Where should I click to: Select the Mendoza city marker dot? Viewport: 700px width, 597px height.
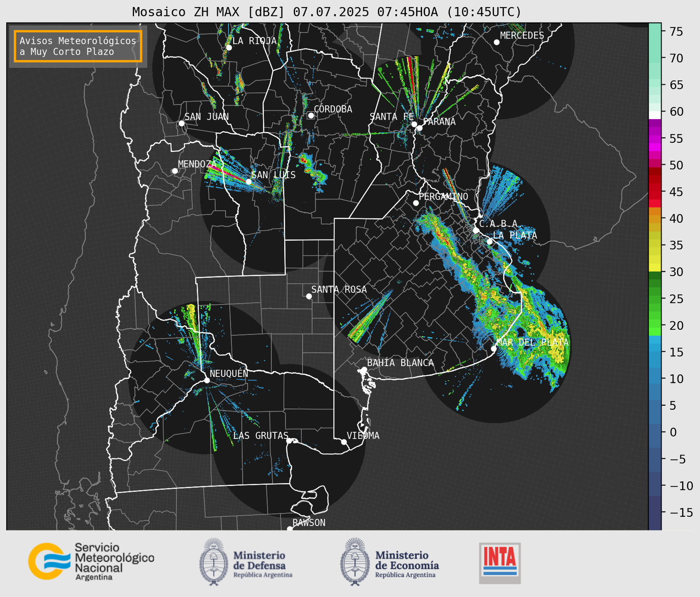[175, 171]
